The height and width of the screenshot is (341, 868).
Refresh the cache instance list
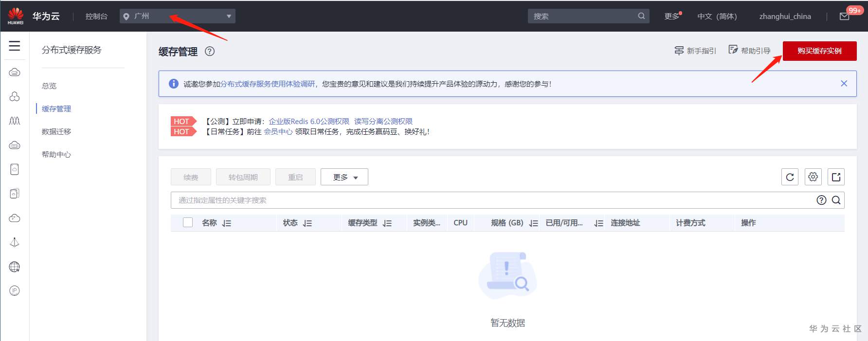(790, 177)
